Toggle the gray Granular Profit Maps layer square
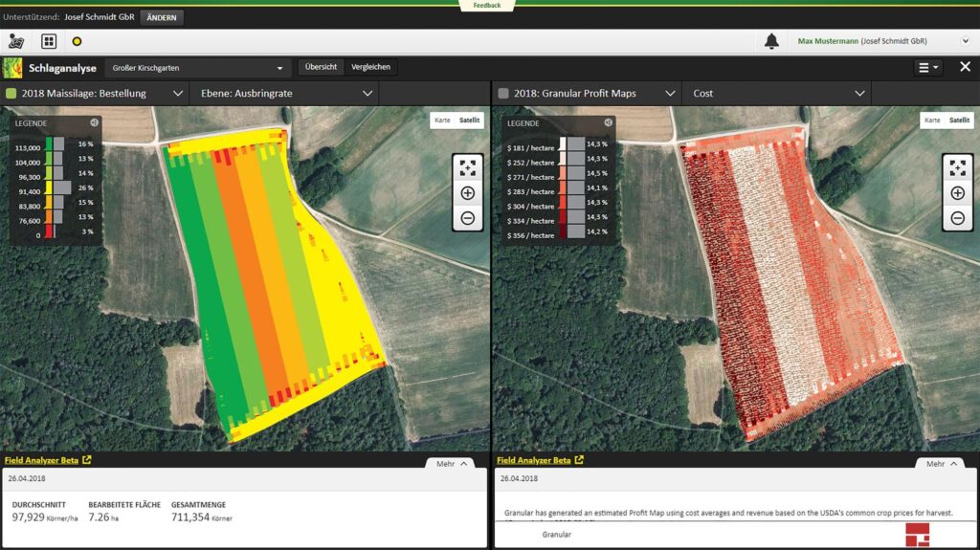Image resolution: width=980 pixels, height=550 pixels. [x=503, y=93]
